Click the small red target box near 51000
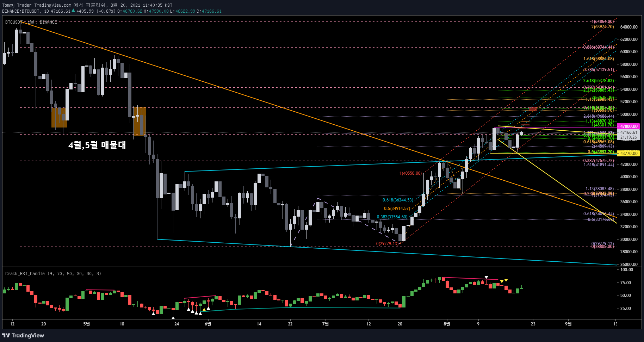 [x=533, y=109]
